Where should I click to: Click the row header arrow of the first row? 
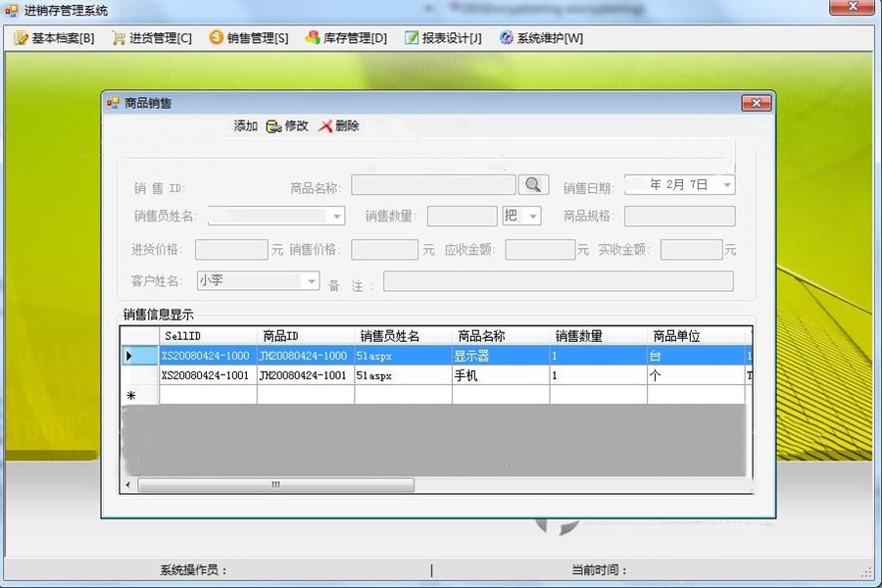140,356
